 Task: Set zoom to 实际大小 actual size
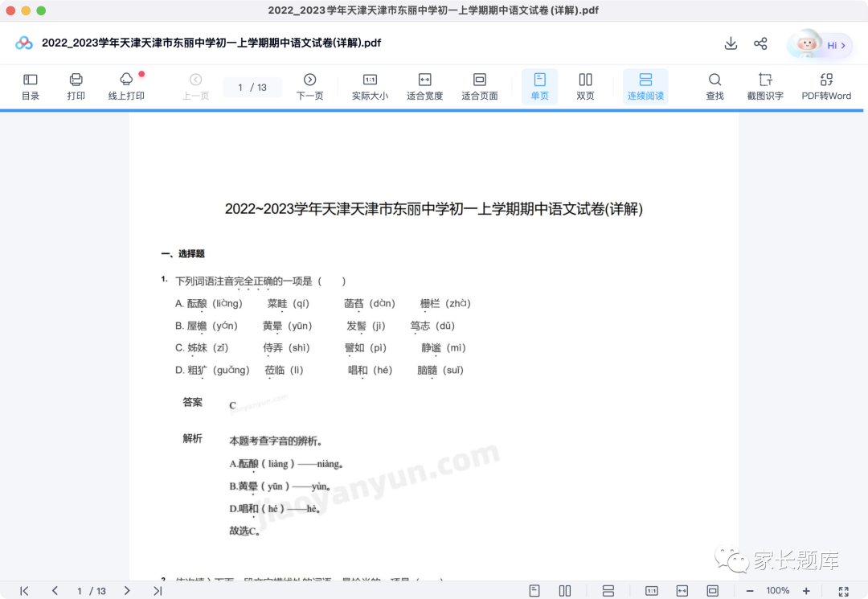coord(370,87)
